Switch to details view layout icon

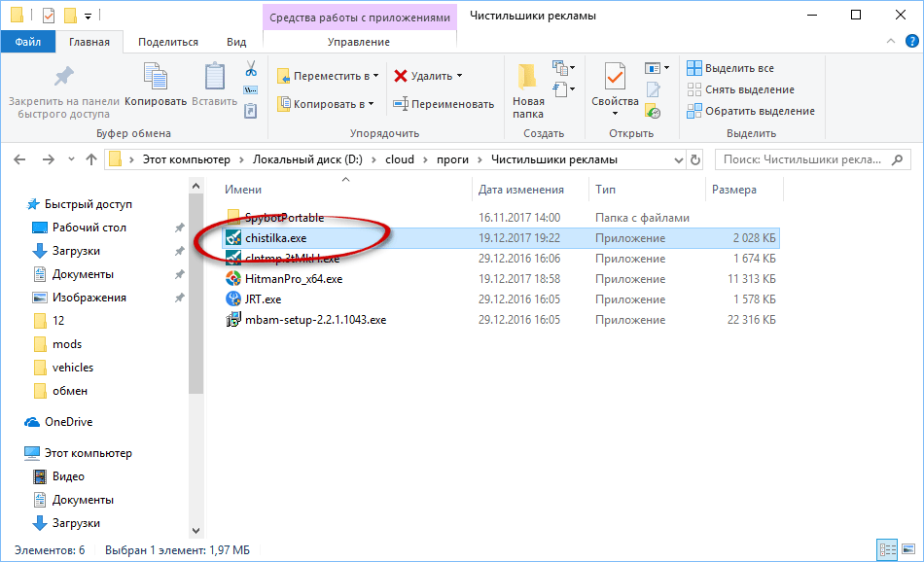tap(886, 550)
